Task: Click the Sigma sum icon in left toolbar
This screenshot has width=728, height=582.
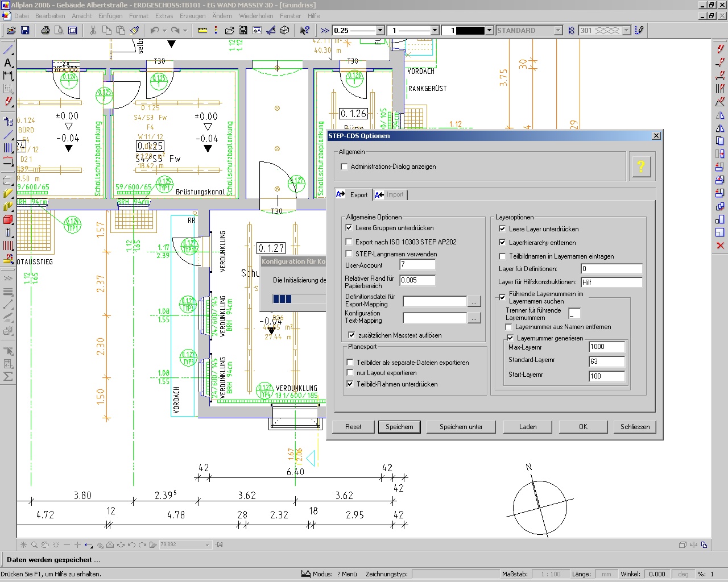Action: pyautogui.click(x=8, y=376)
